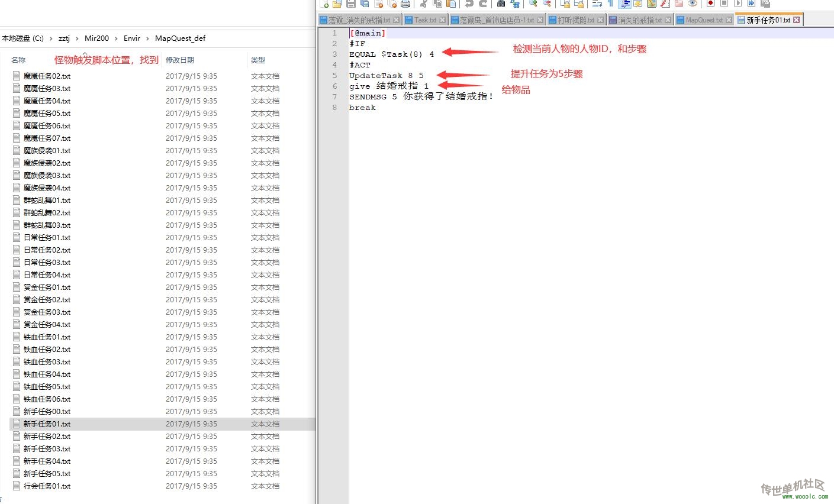Viewport: 834px width, 504px height.
Task: Toggle the indent guide toolbar button
Action: click(x=624, y=4)
